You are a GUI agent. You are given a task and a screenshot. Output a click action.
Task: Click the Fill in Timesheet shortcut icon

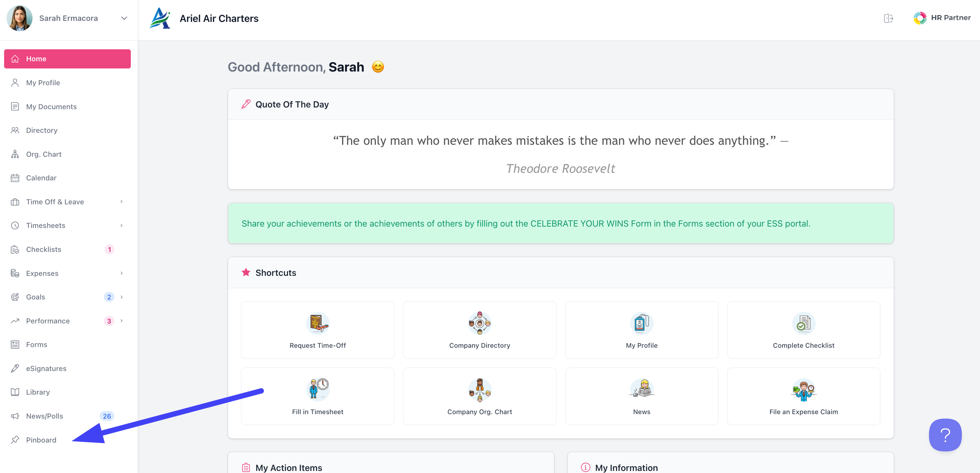(x=317, y=389)
